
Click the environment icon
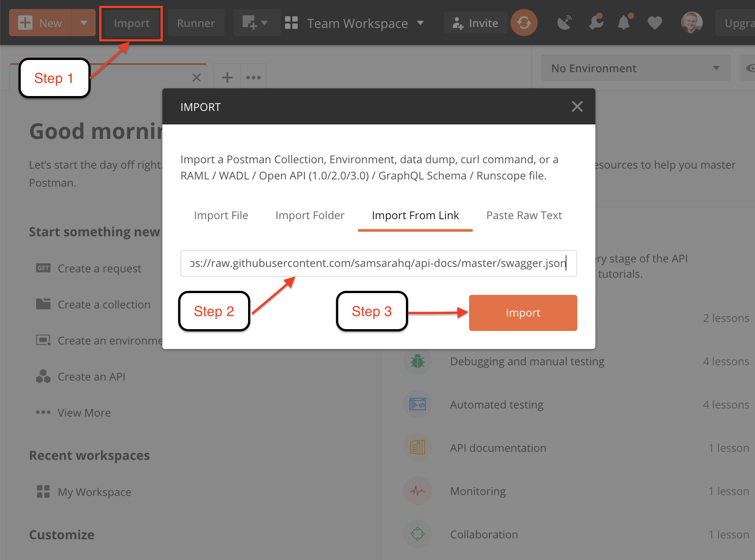[43, 340]
